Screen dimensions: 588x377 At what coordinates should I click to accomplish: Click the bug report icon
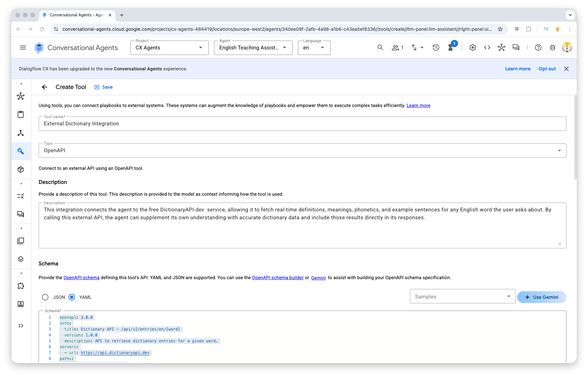553,48
